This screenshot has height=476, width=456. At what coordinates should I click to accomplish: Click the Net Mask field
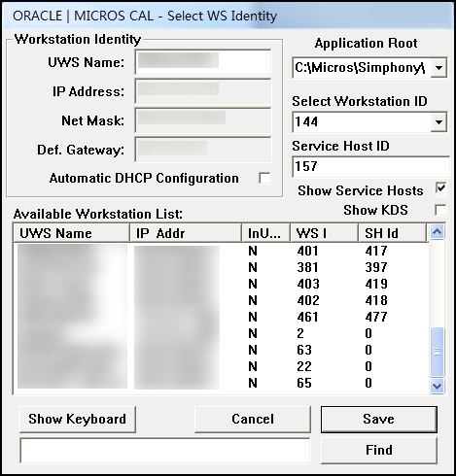click(x=203, y=120)
